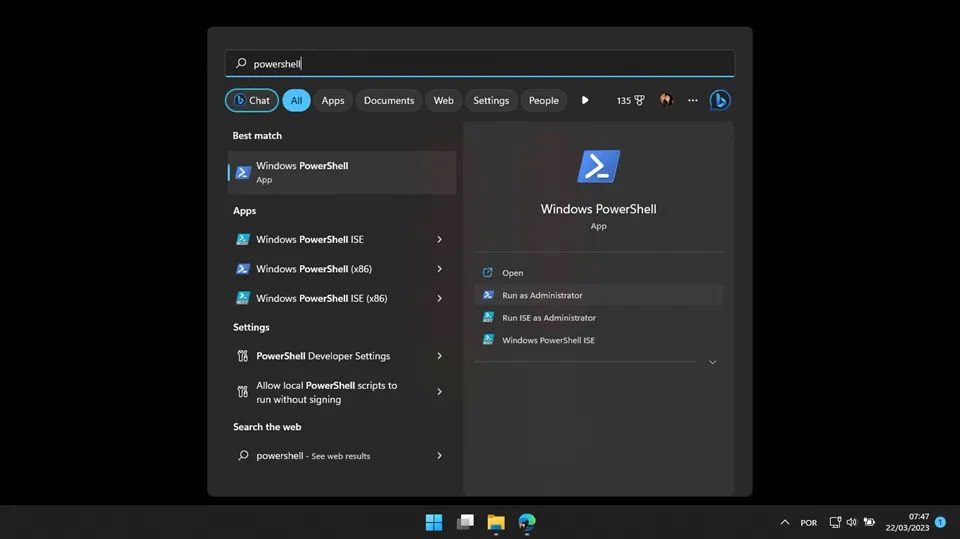Open the rewards points trophy icon
960x539 pixels.
point(639,100)
